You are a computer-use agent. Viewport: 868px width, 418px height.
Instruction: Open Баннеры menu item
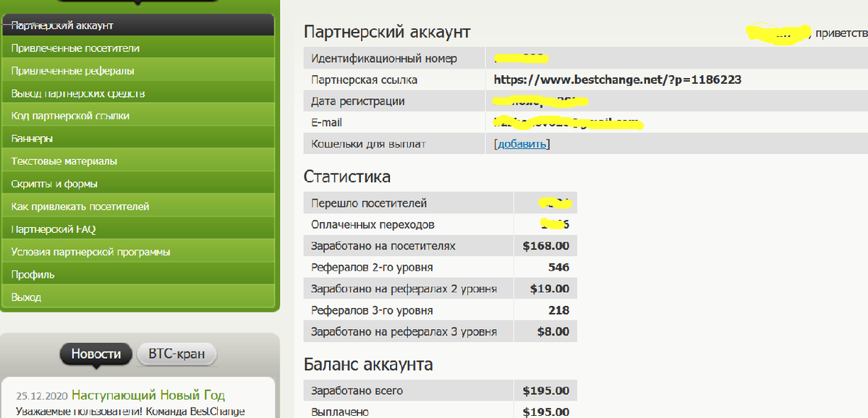(x=137, y=138)
